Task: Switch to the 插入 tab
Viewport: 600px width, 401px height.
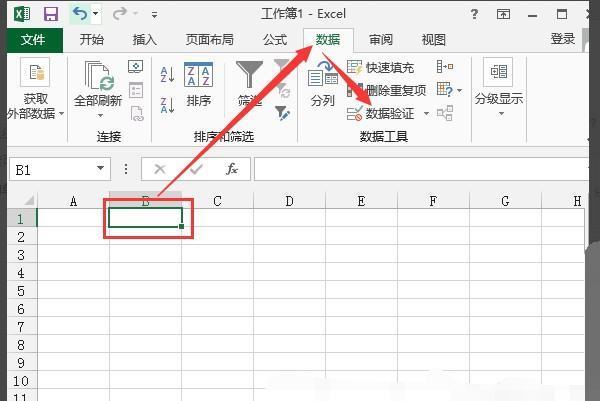Action: coord(144,39)
